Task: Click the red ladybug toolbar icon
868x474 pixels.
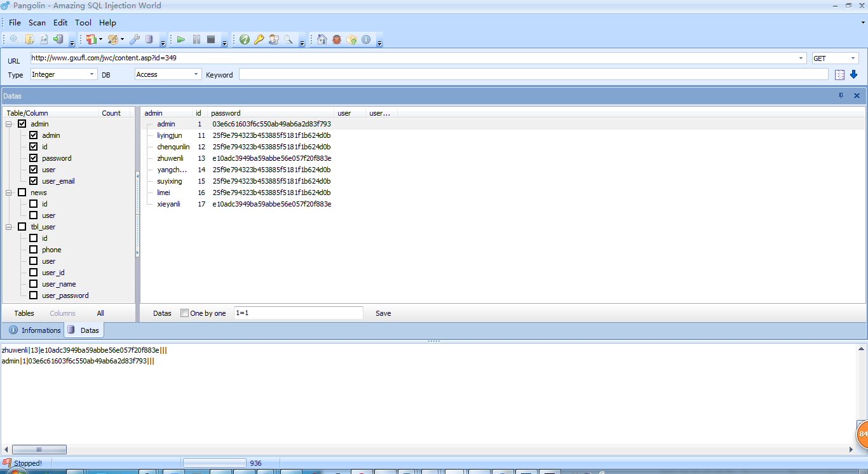Action: (336, 39)
